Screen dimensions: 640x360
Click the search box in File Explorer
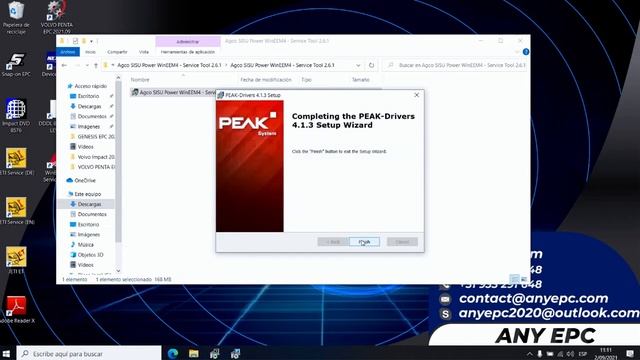[x=455, y=65]
